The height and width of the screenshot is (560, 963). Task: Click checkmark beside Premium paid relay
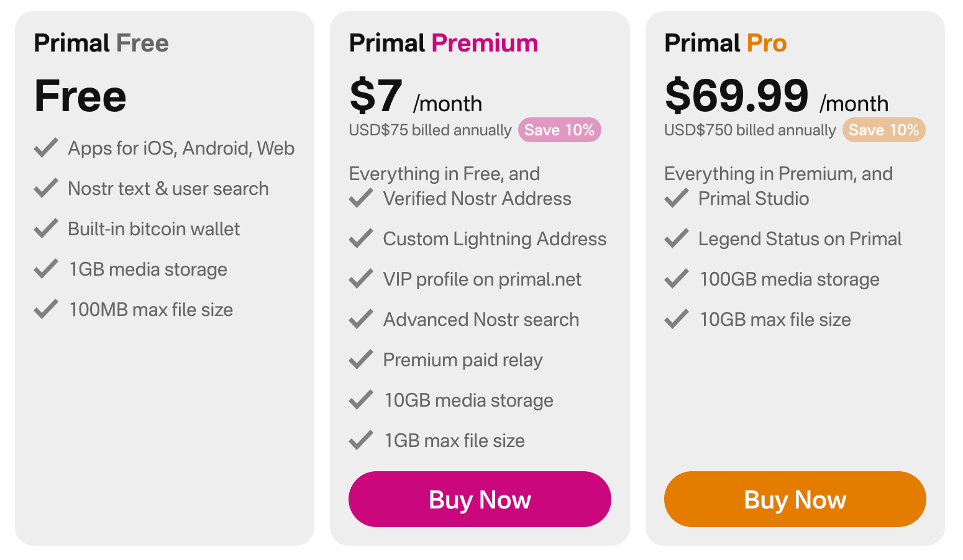click(361, 359)
